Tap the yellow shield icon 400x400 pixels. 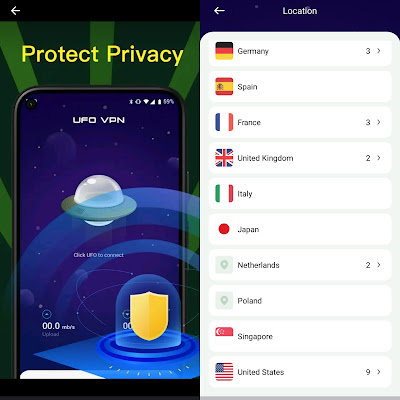pyautogui.click(x=149, y=315)
